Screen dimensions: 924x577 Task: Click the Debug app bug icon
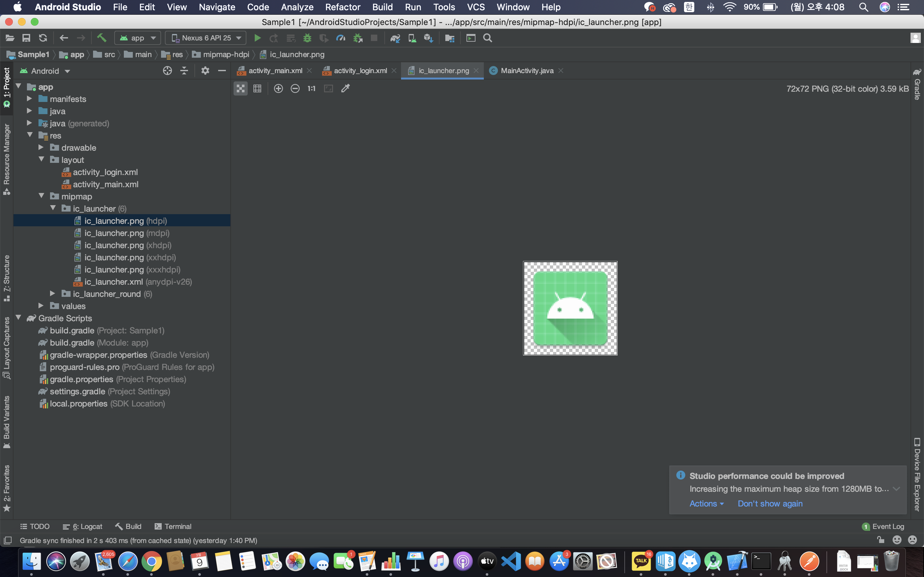pyautogui.click(x=307, y=38)
